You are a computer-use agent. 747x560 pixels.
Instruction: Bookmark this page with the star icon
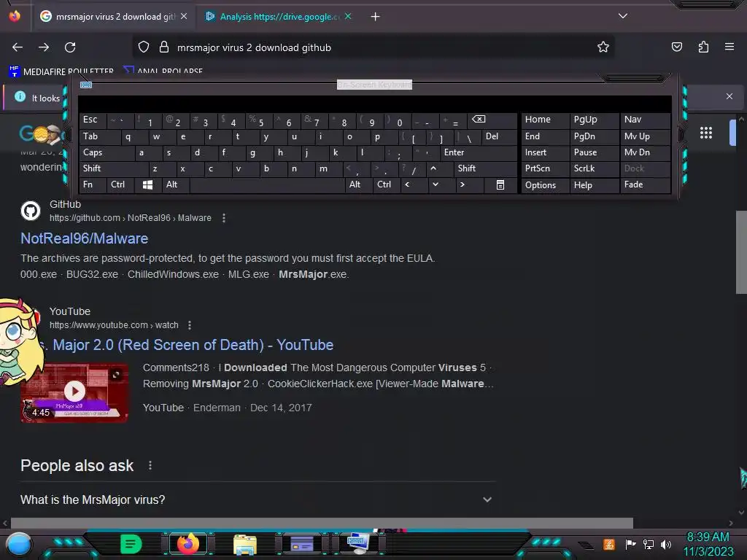pos(603,47)
